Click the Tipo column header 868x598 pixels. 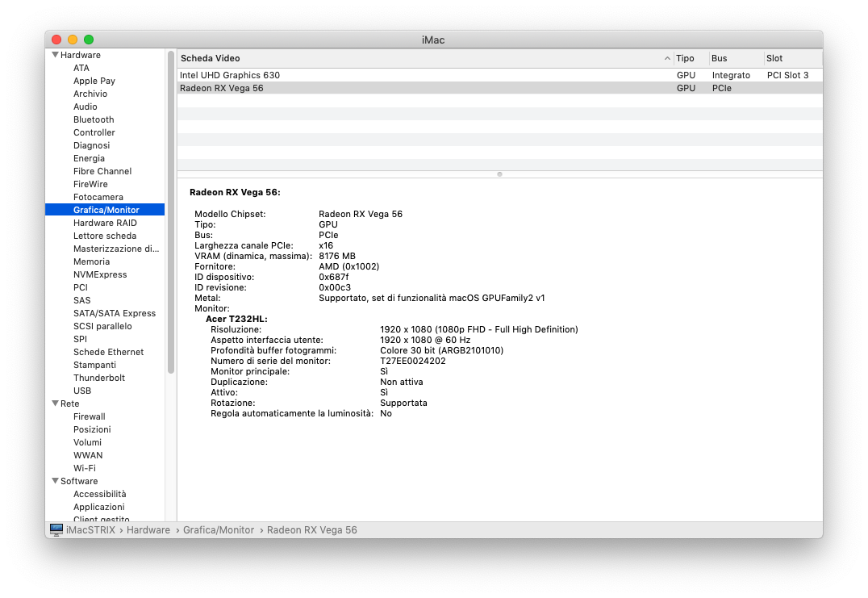[x=691, y=58]
